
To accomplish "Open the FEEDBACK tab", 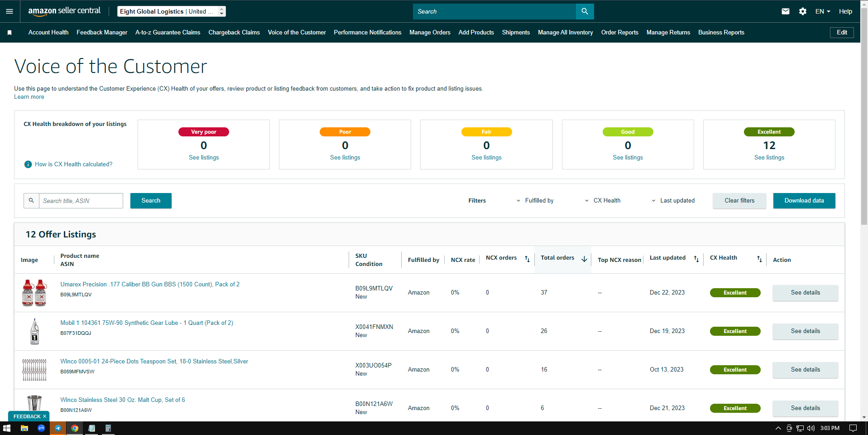I will 27,416.
